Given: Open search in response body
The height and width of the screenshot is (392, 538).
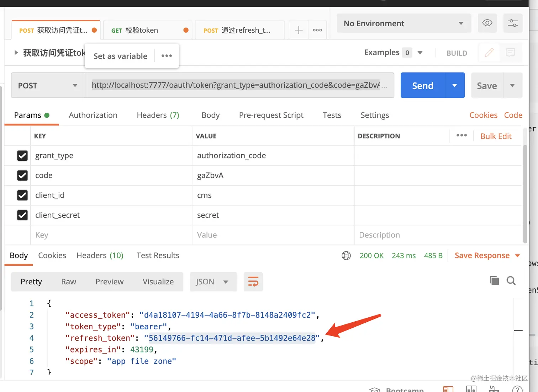Looking at the screenshot, I should point(511,281).
